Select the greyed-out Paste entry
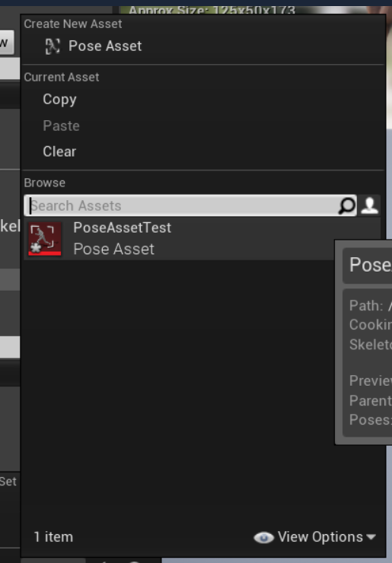 [61, 126]
